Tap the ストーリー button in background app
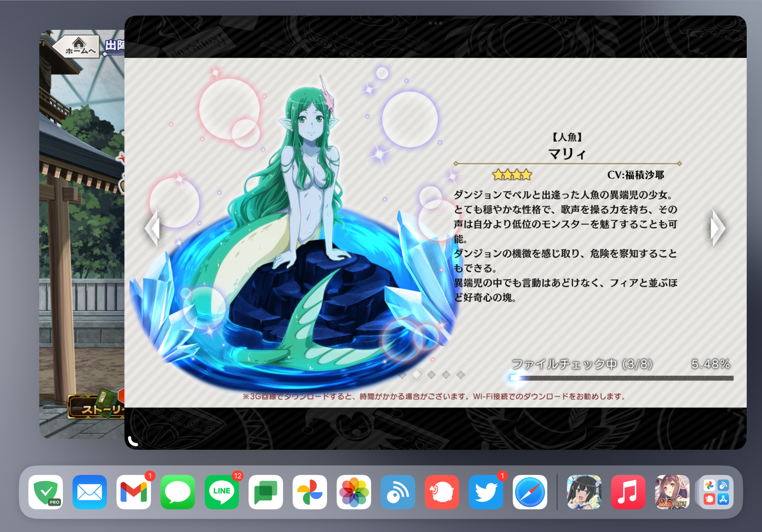This screenshot has width=762, height=532. pos(97,407)
